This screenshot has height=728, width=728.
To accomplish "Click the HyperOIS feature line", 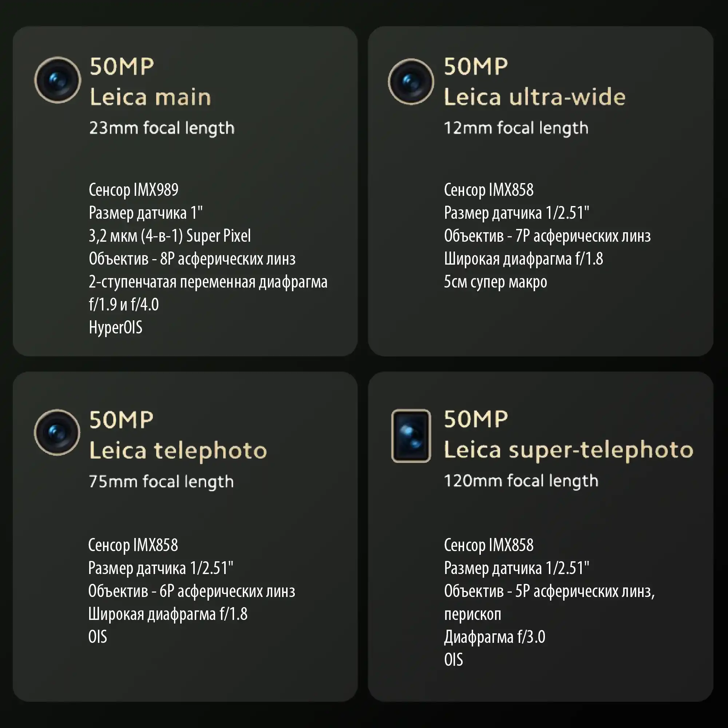I will click(116, 328).
